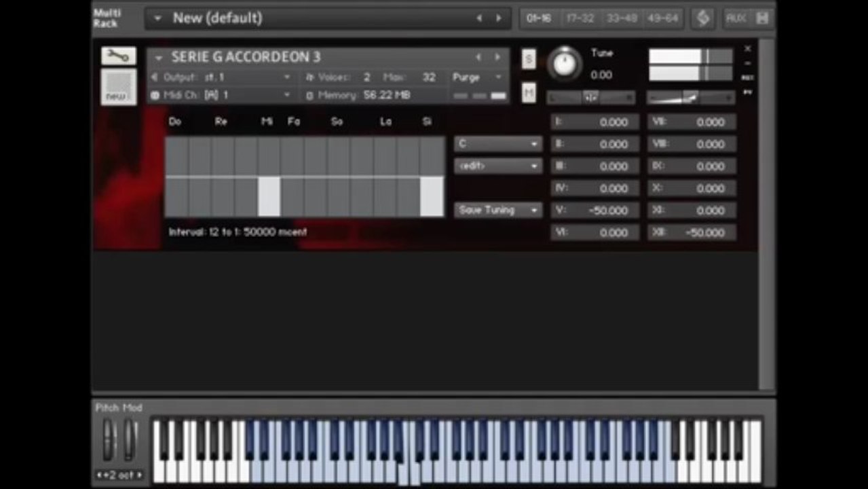Viewport: 868px width, 489px height.
Task: Click the Tune value 0.00
Action: coord(601,75)
